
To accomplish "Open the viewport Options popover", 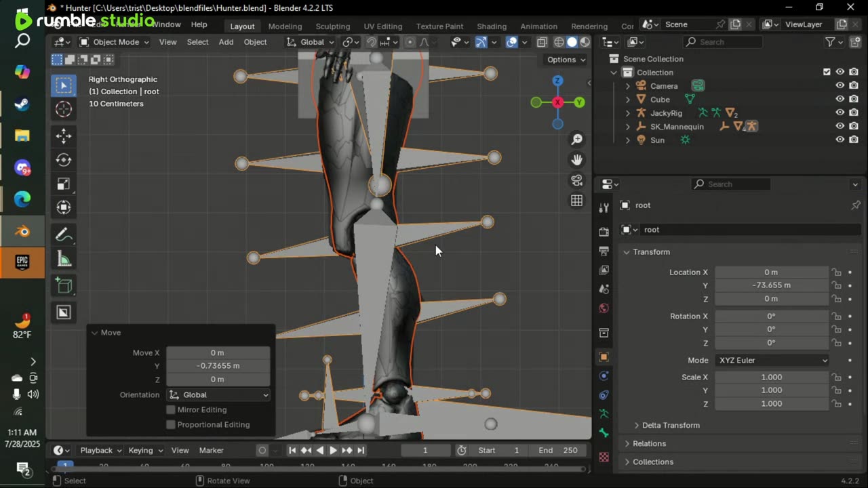I will pos(566,60).
